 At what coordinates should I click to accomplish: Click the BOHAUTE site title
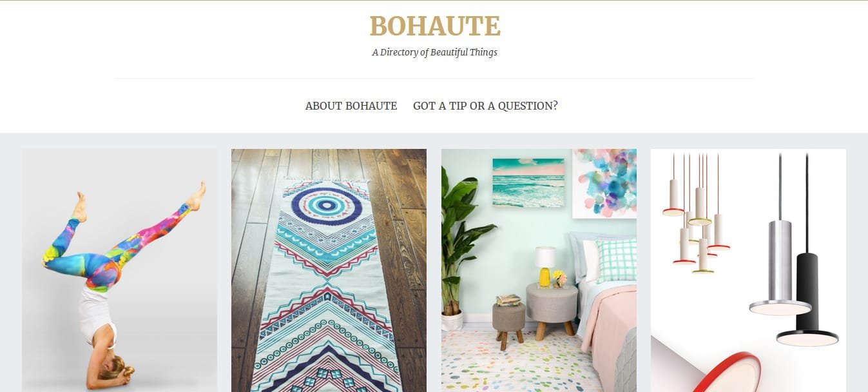pyautogui.click(x=435, y=26)
